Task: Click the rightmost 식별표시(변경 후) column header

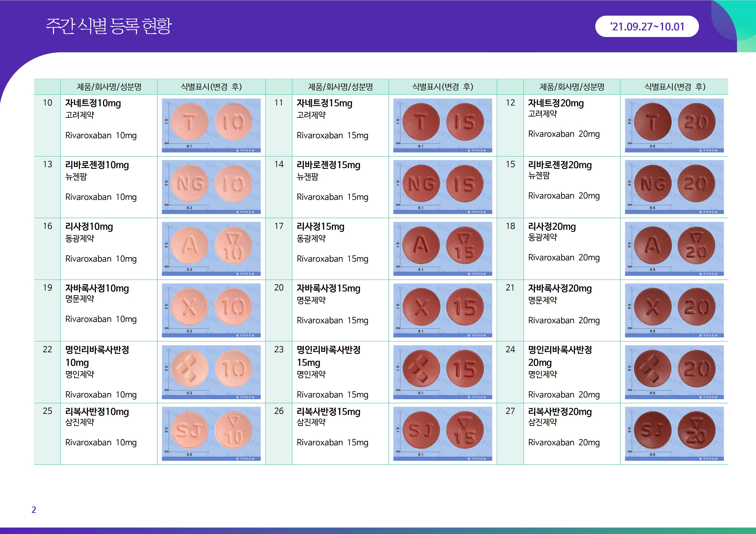Action: pyautogui.click(x=674, y=87)
